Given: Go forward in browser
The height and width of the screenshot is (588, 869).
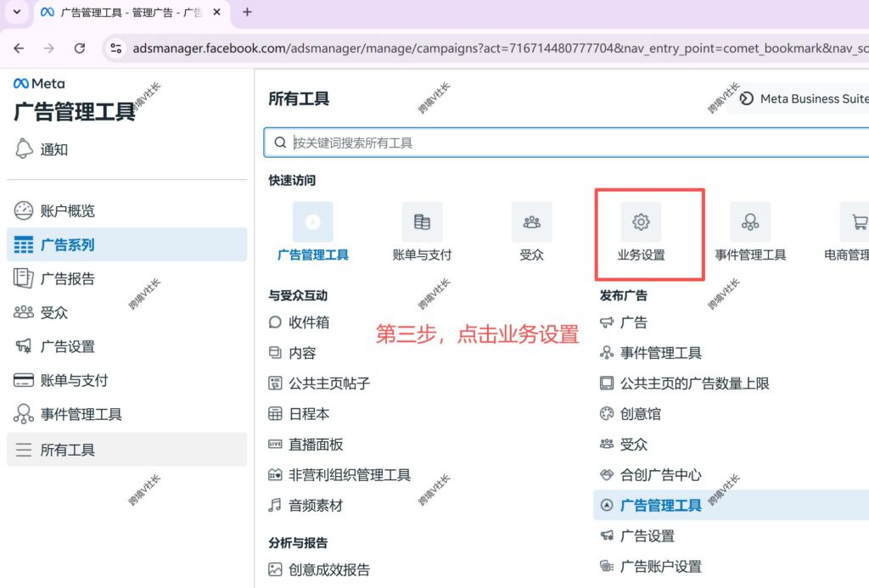Looking at the screenshot, I should 49,48.
